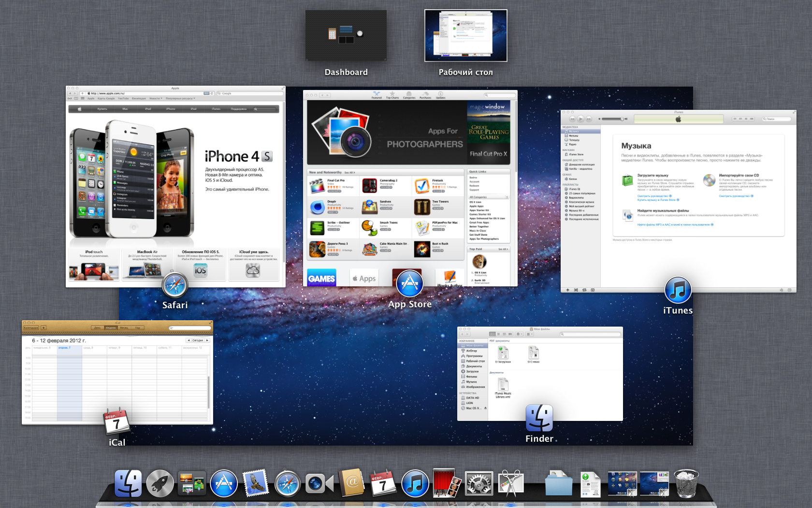The image size is (812, 508).
Task: Open App Store Categories tab
Action: 409,95
